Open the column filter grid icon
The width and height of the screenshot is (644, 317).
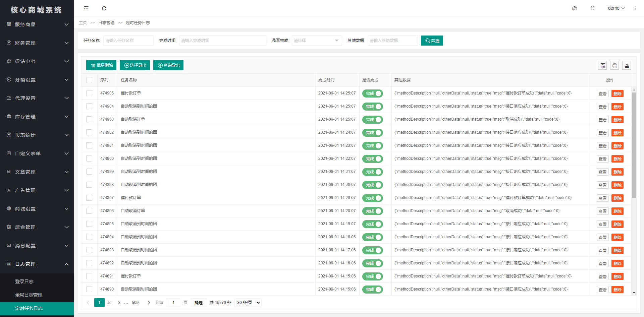603,65
